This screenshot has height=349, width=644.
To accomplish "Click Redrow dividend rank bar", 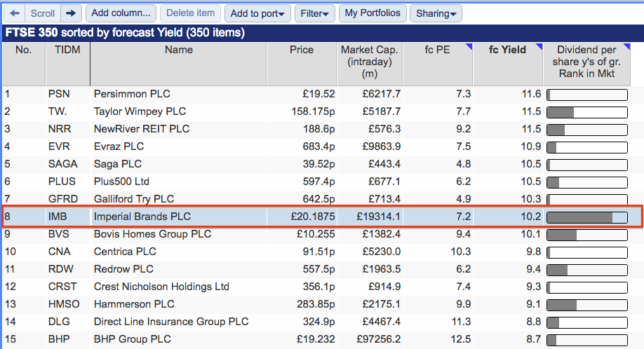I will pos(587,271).
